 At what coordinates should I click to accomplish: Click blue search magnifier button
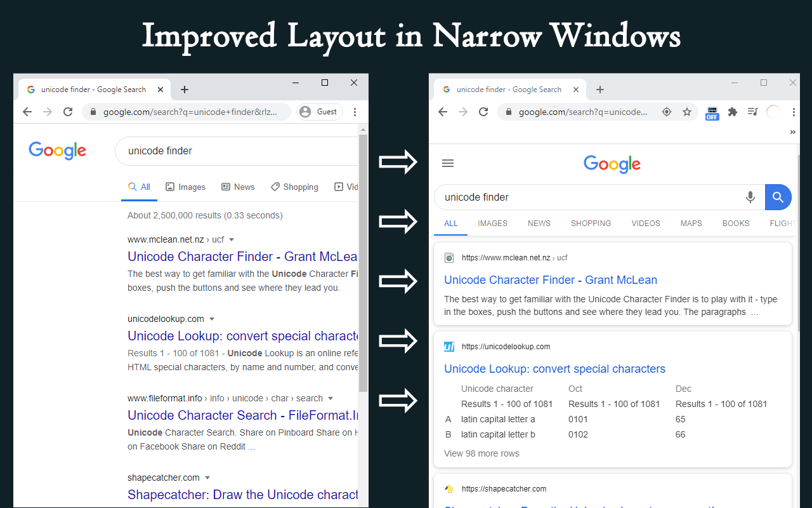click(x=778, y=197)
